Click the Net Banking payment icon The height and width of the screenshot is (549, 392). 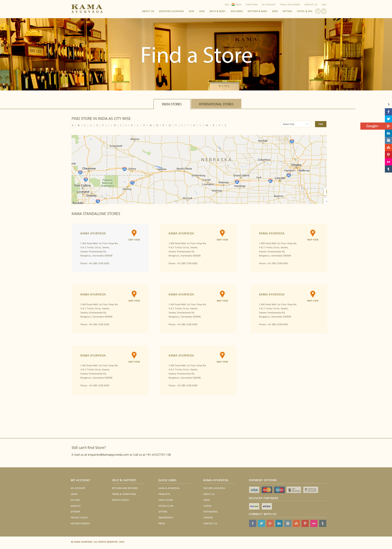pos(294,490)
